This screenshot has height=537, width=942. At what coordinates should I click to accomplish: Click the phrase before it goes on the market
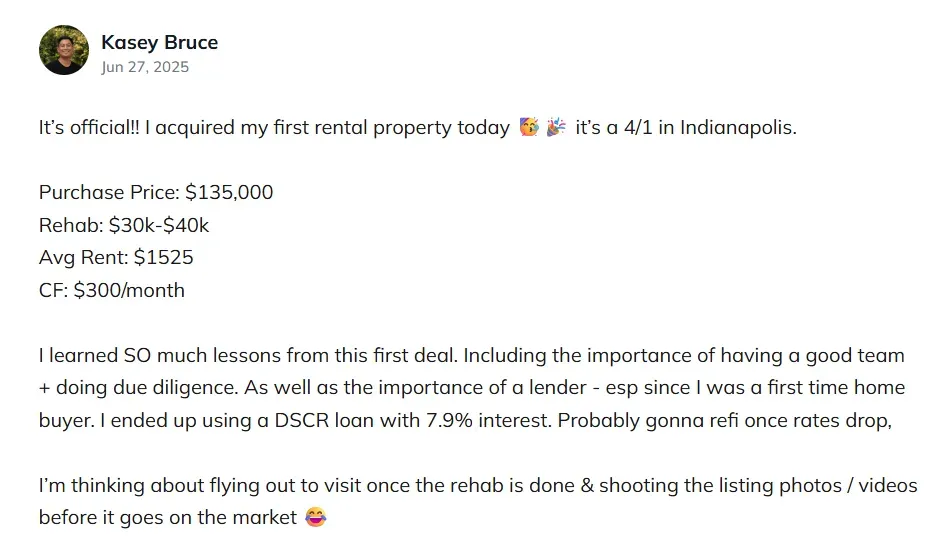click(168, 518)
